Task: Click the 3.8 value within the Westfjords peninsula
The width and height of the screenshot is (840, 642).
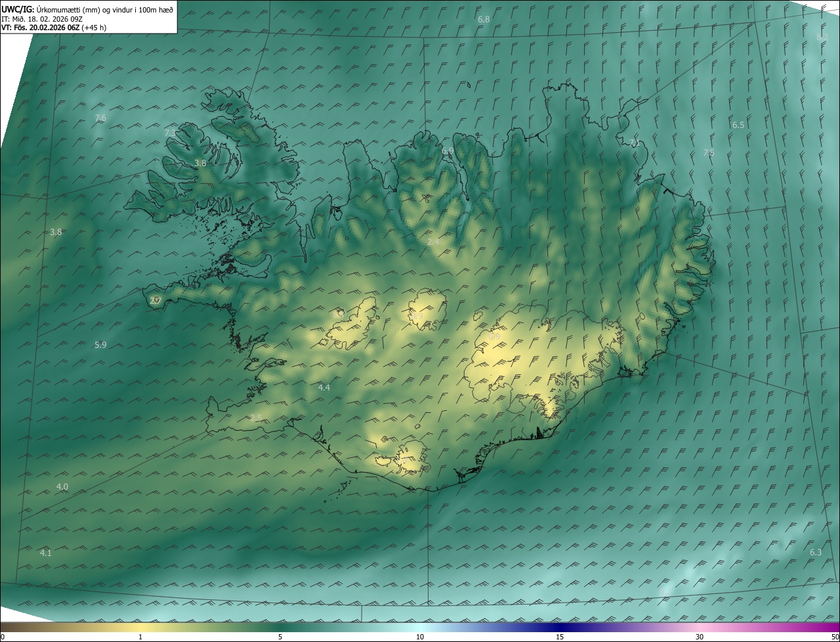Action: click(x=201, y=163)
